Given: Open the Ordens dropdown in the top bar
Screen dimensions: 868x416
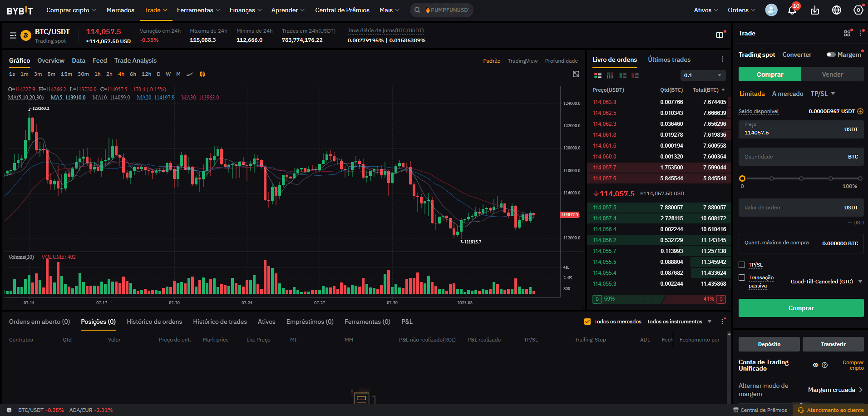Looking at the screenshot, I should [x=741, y=10].
